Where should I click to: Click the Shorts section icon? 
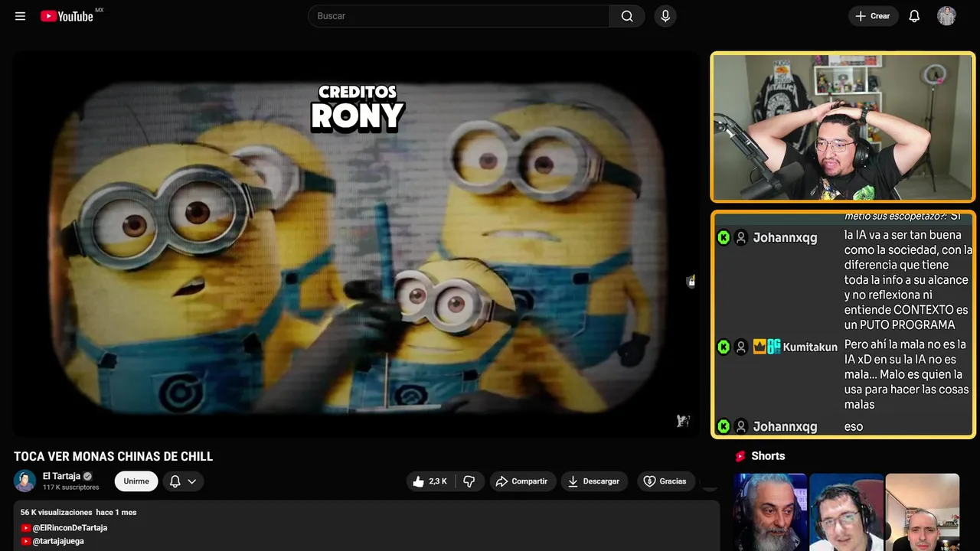740,456
